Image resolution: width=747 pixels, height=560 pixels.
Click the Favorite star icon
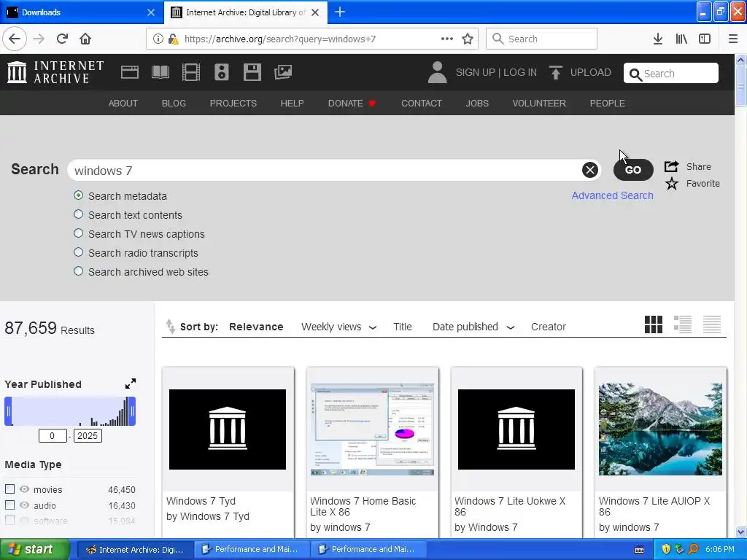click(672, 183)
